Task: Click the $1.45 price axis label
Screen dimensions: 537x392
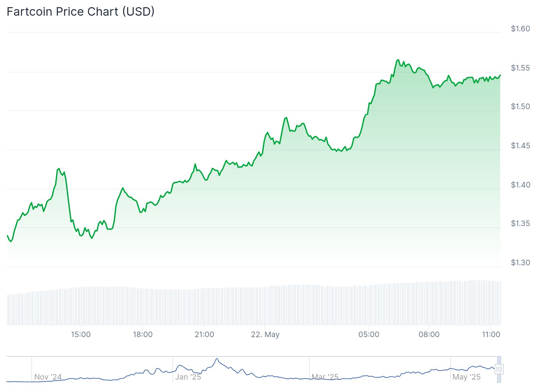Action: [520, 146]
